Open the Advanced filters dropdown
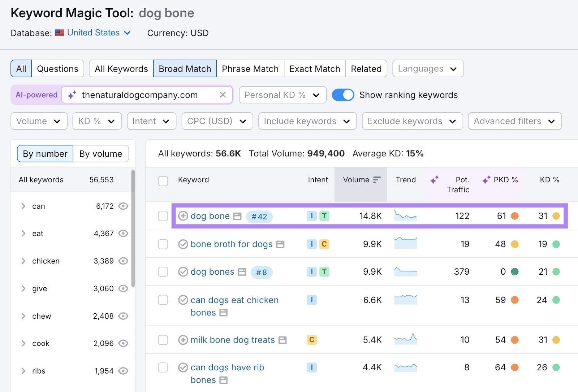Viewport: 578px width, 392px height. [514, 121]
